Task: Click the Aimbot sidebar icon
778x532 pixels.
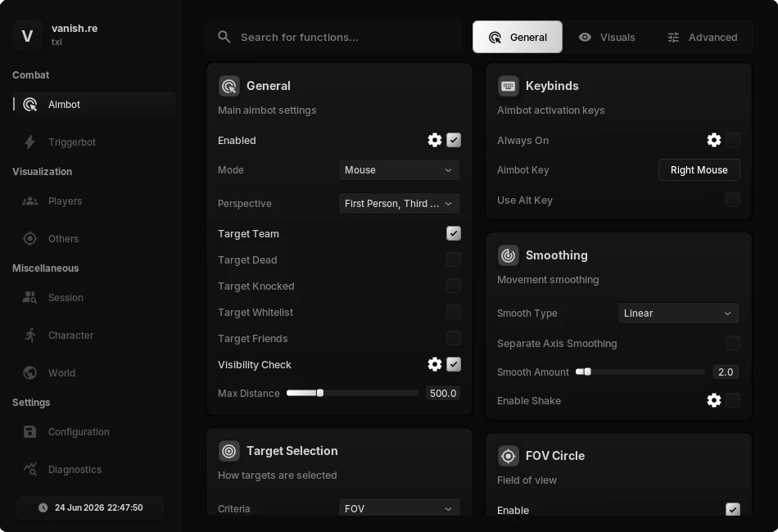Action: (30, 104)
